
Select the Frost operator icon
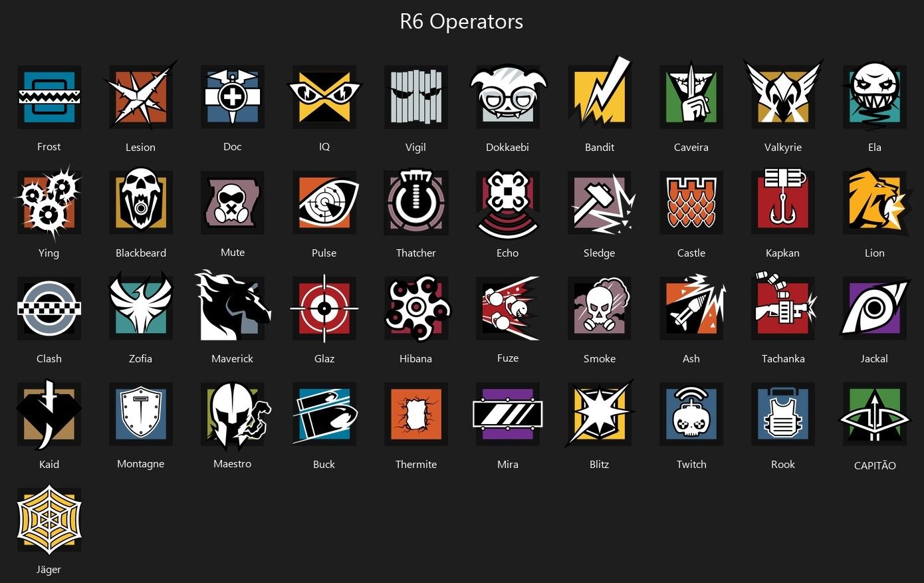tap(49, 97)
